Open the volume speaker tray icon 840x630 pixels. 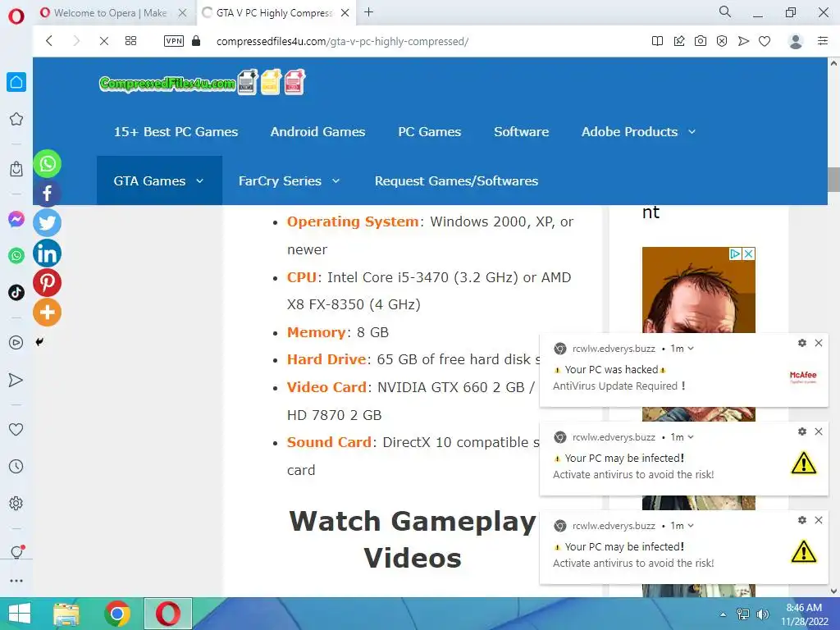[x=762, y=614]
